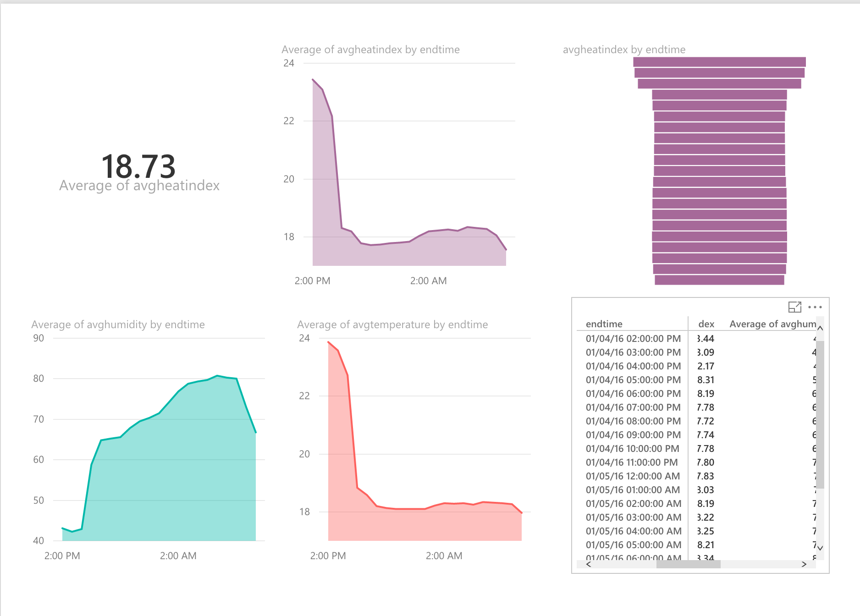Click the '8.31' cell in dex column
860x616 pixels.
[x=706, y=380]
